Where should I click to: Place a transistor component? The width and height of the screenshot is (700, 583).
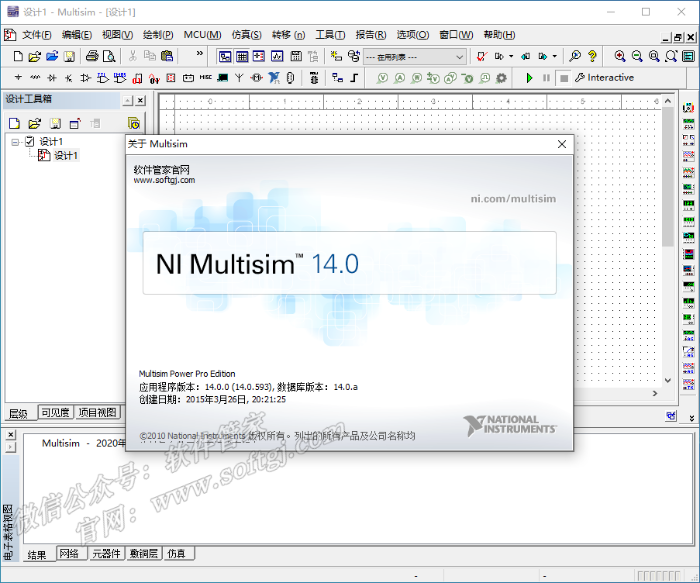click(x=68, y=78)
